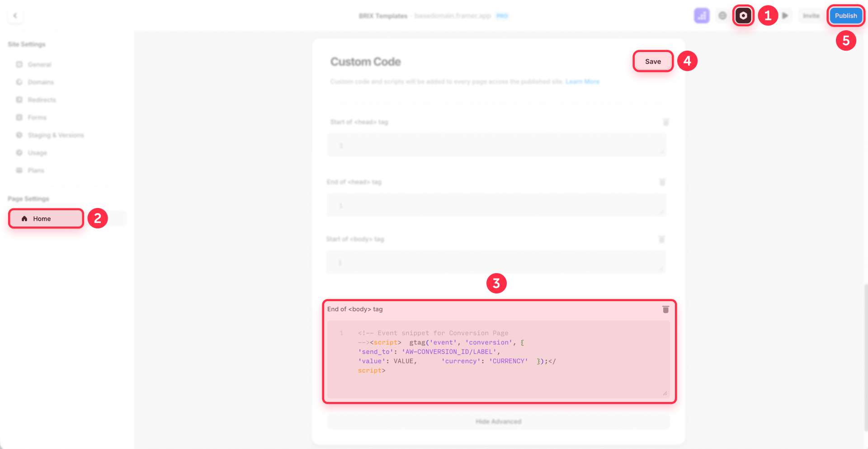Viewport: 868px width, 449px height.
Task: Open the General site settings
Action: (x=40, y=64)
